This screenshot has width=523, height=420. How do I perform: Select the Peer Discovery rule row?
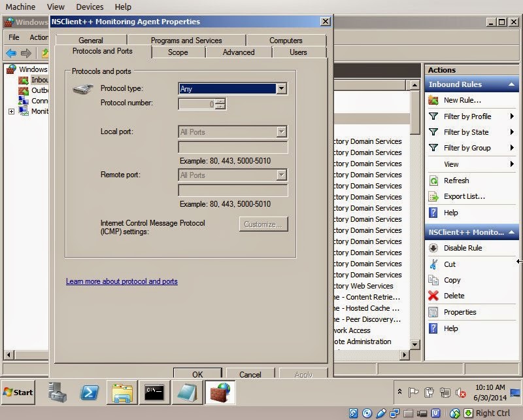pyautogui.click(x=371, y=319)
